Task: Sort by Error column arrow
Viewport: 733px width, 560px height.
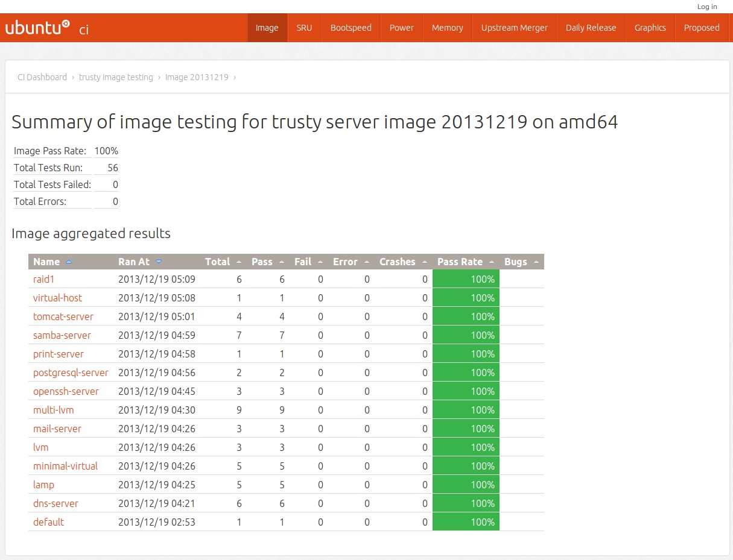Action: [x=367, y=262]
